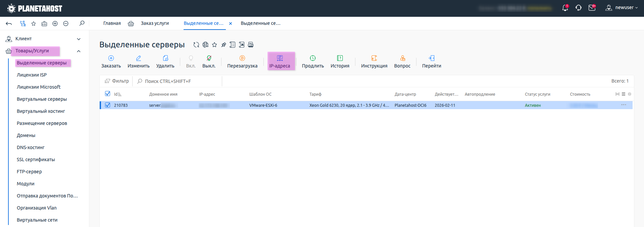Collapse the Товары/Услуги sidebar section
The width and height of the screenshot is (644, 227).
pyautogui.click(x=79, y=51)
